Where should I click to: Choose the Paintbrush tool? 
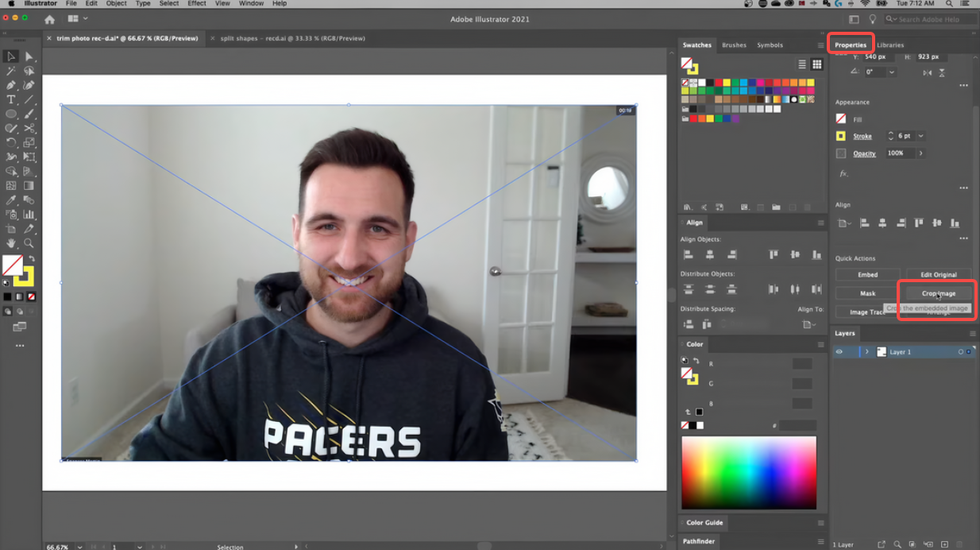click(x=29, y=115)
